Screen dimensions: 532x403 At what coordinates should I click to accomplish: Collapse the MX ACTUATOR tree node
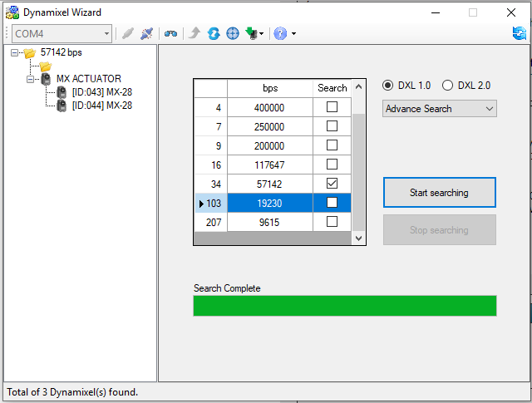click(x=30, y=79)
